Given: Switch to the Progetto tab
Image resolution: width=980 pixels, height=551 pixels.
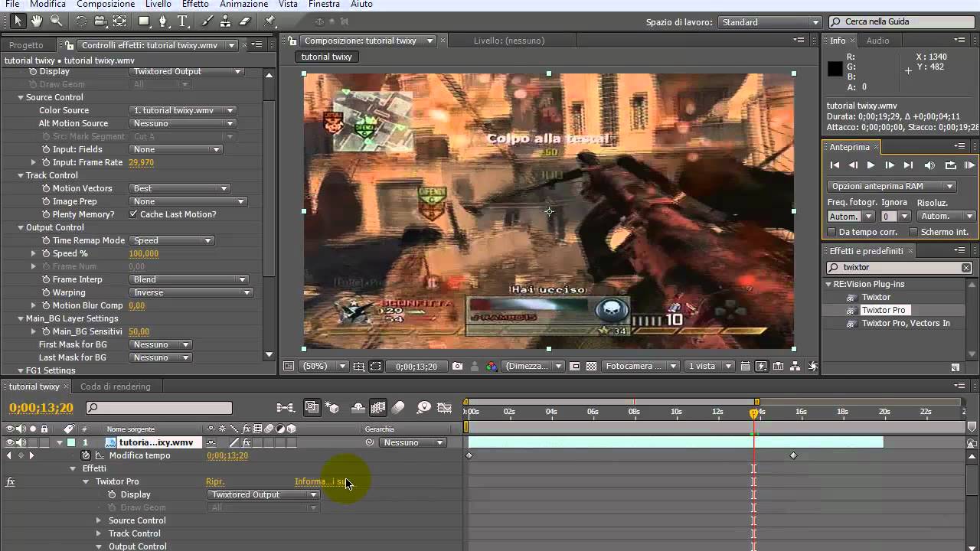Looking at the screenshot, I should pos(26,45).
